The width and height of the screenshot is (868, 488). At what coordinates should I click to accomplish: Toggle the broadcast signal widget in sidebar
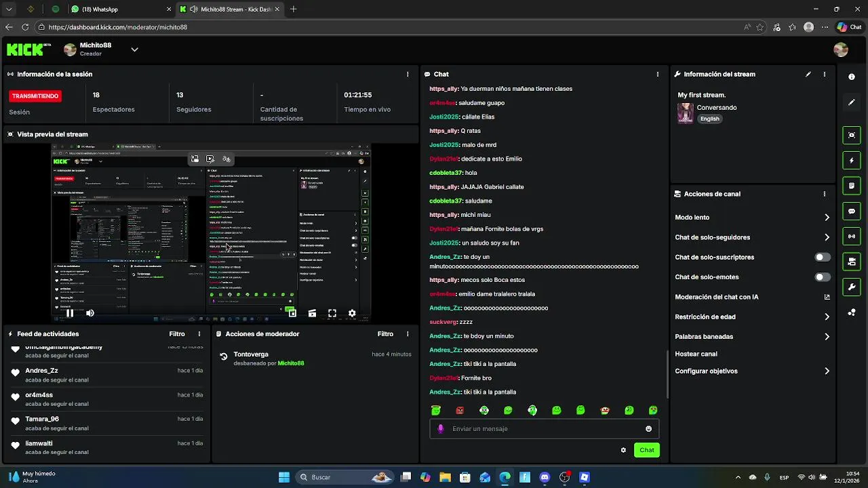pyautogui.click(x=852, y=237)
